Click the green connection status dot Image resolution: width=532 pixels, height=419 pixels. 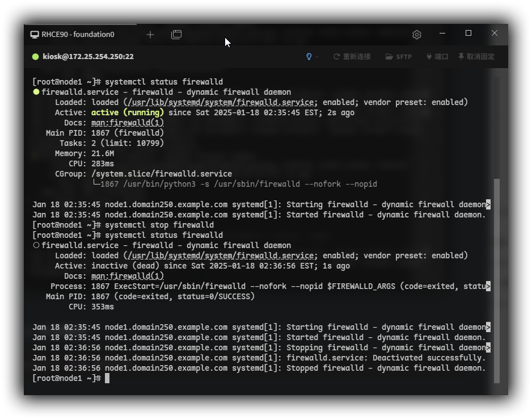[36, 57]
